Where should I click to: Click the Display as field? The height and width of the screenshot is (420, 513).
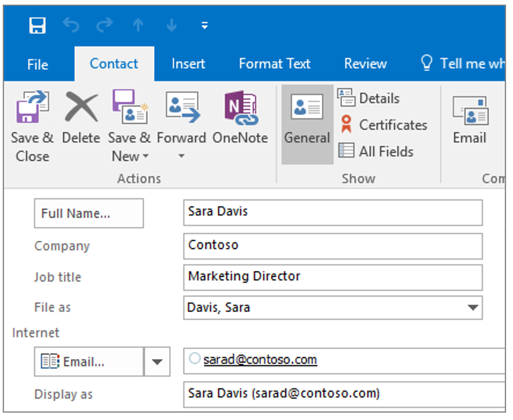coord(344,394)
